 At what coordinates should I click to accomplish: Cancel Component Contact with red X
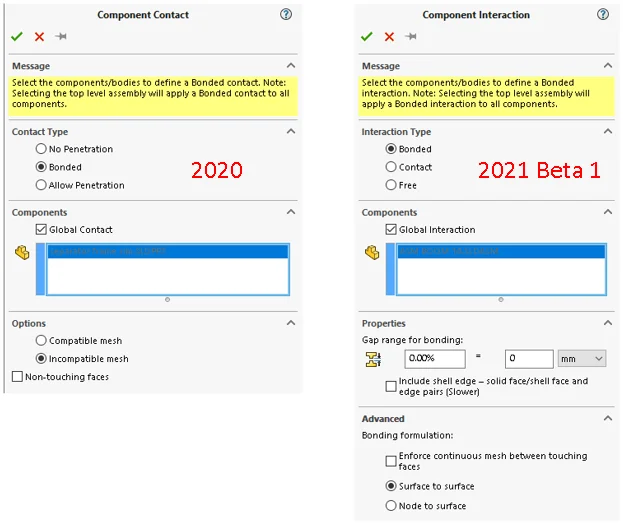pyautogui.click(x=39, y=36)
